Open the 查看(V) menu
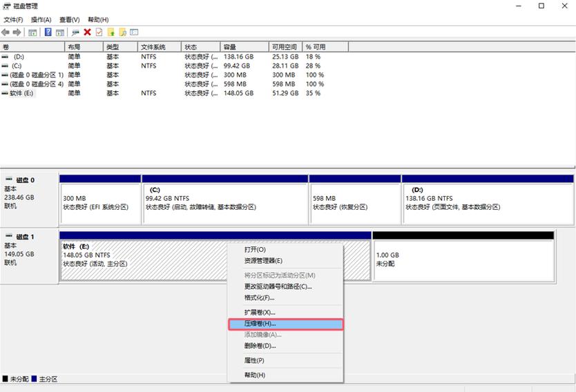This screenshot has width=576, height=392. 70,19
